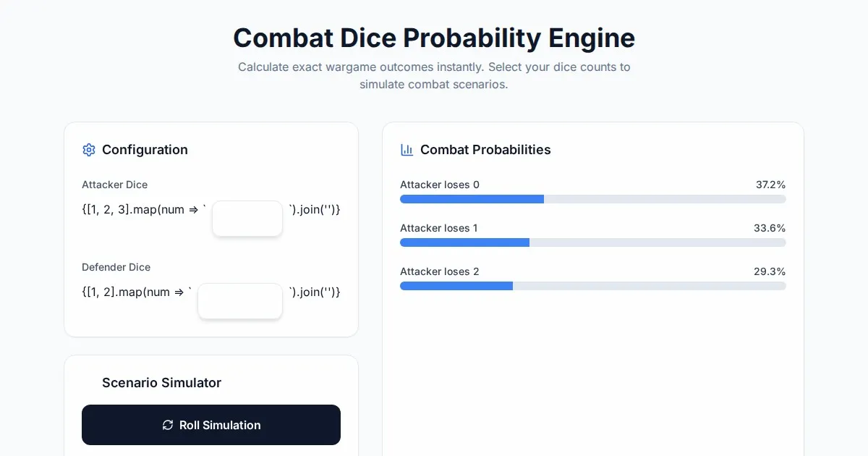Image resolution: width=868 pixels, height=456 pixels.
Task: Click the Attacker Dice label
Action: [114, 185]
